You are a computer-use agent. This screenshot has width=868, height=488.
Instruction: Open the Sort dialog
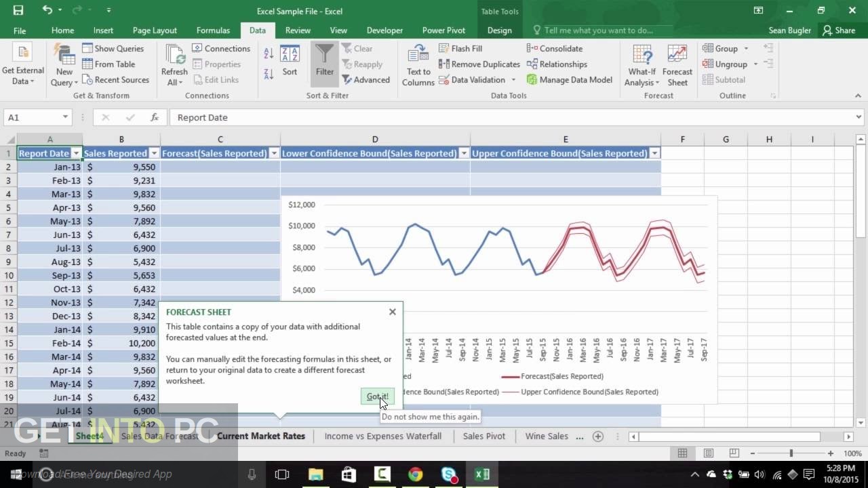(x=290, y=61)
